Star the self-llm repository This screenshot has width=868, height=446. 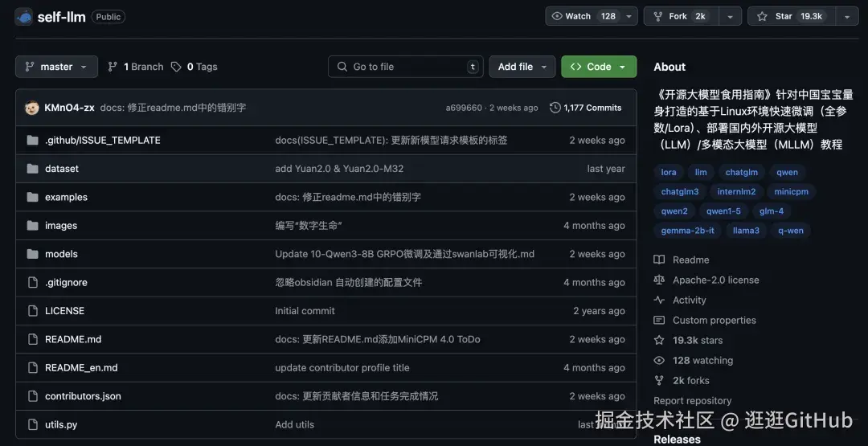tap(792, 16)
